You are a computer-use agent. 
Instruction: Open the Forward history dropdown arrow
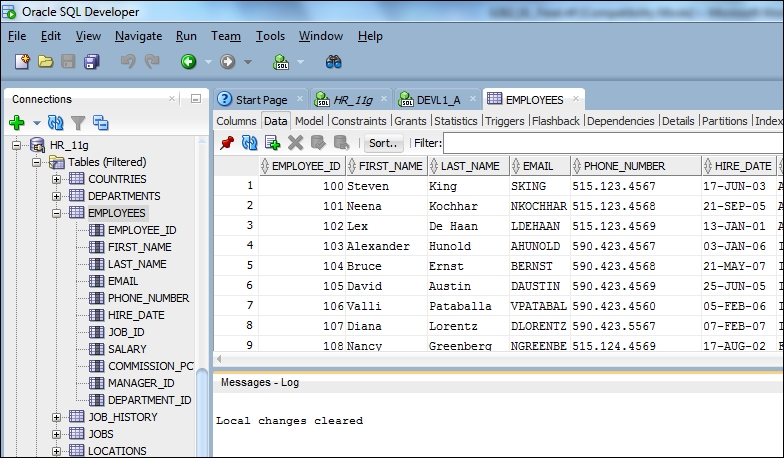[248, 62]
